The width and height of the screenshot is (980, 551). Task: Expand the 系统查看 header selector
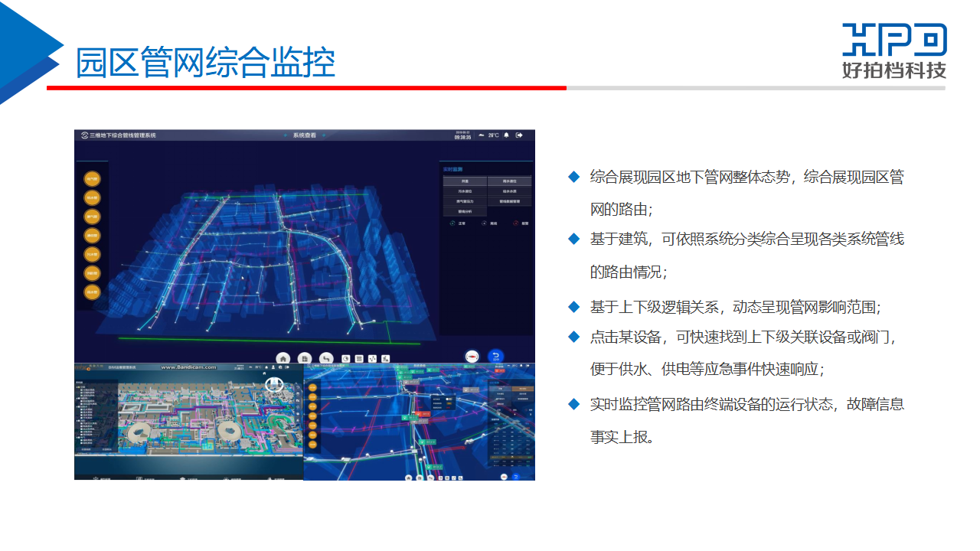[x=304, y=135]
